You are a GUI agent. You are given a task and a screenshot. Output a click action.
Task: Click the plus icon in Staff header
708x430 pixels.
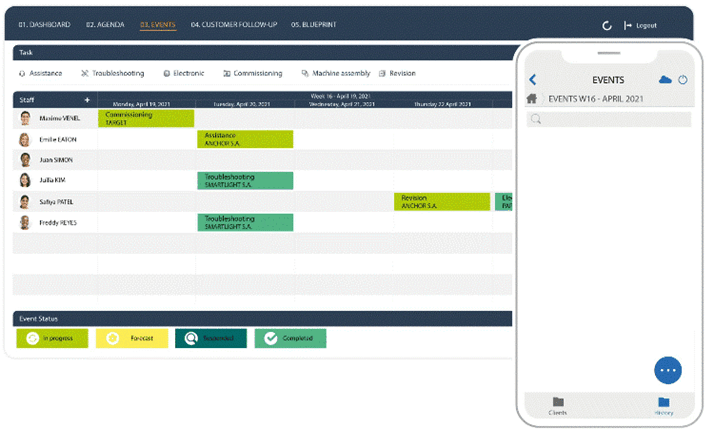(87, 100)
